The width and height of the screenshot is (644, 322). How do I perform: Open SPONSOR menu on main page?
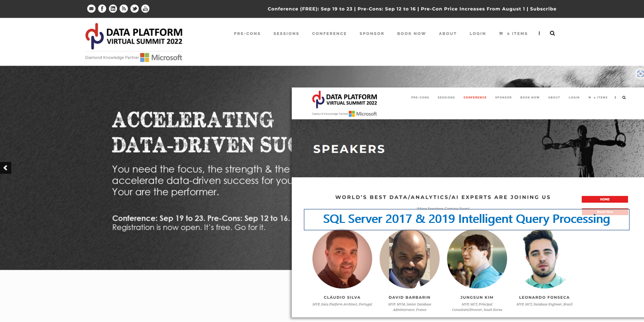(x=372, y=34)
